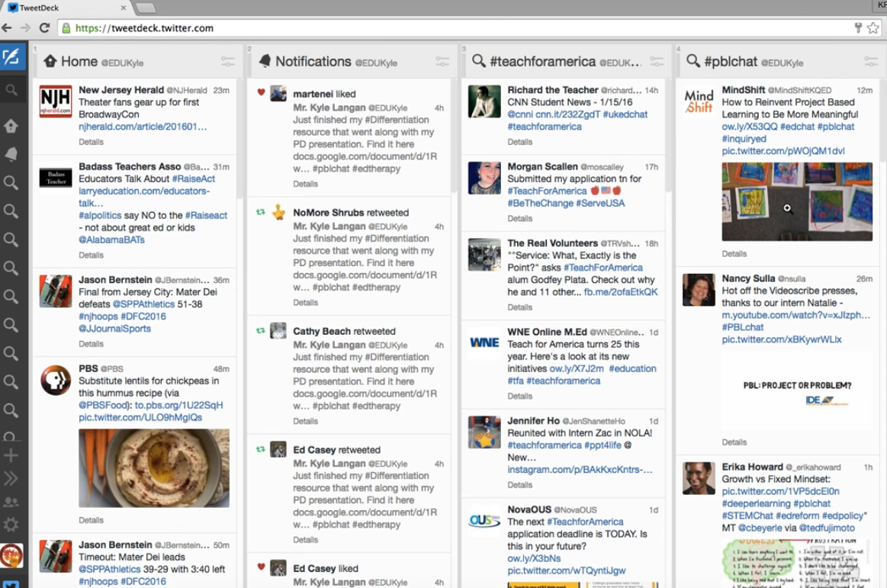This screenshot has width=887, height=588.
Task: Open the njherald.com article link
Action: (x=143, y=127)
